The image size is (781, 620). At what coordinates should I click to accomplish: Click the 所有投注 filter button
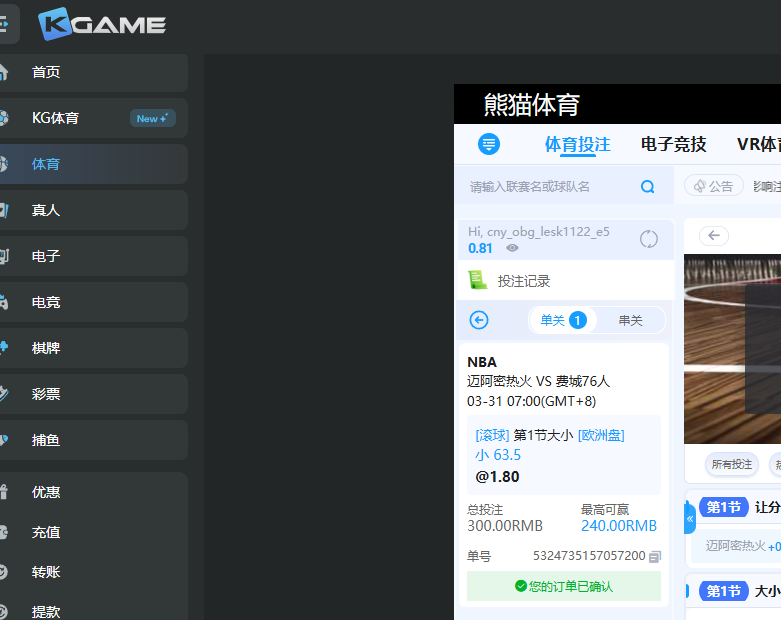tap(730, 465)
